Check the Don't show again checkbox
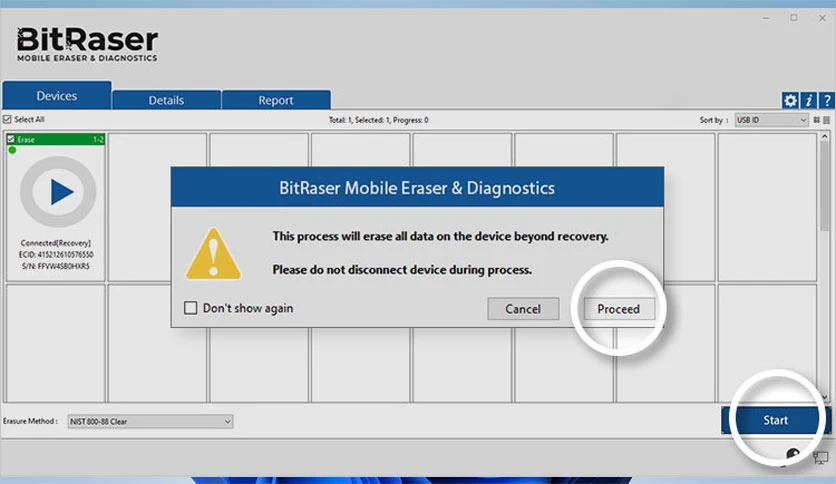Image resolution: width=836 pixels, height=484 pixels. click(x=190, y=308)
